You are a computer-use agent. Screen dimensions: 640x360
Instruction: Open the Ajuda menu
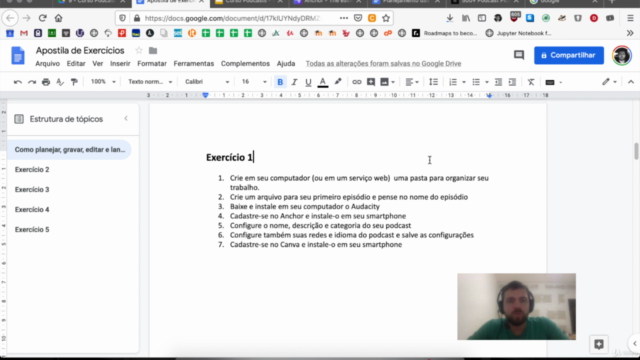click(x=286, y=64)
